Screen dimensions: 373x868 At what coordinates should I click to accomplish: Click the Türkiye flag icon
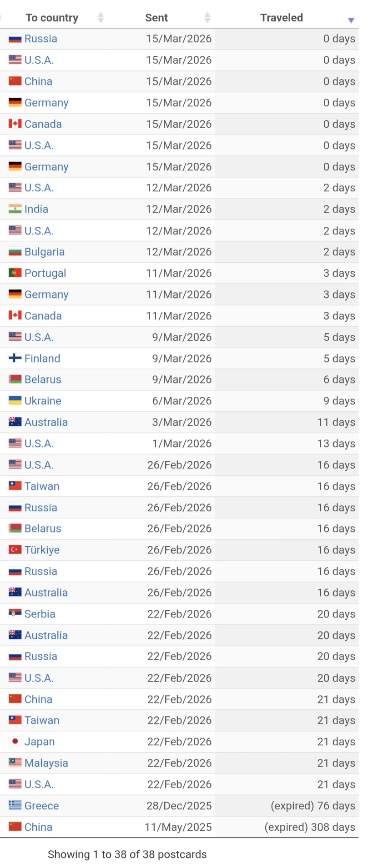(15, 550)
